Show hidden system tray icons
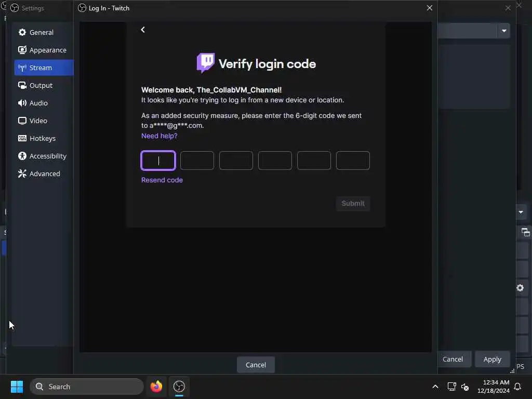532x399 pixels. [435, 387]
